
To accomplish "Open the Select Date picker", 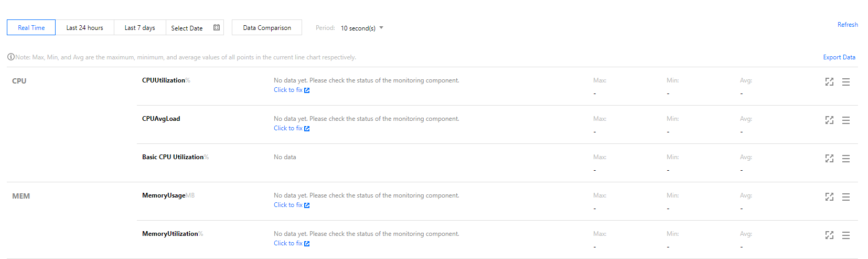I will (187, 28).
